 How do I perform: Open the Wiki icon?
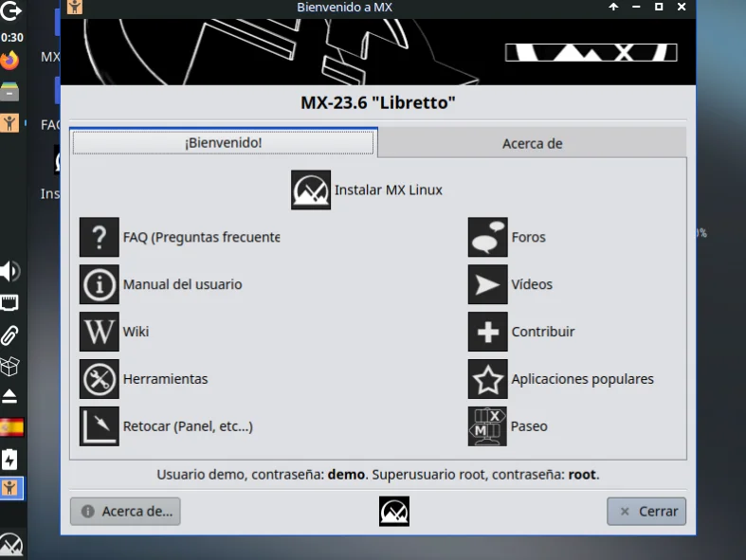click(100, 332)
